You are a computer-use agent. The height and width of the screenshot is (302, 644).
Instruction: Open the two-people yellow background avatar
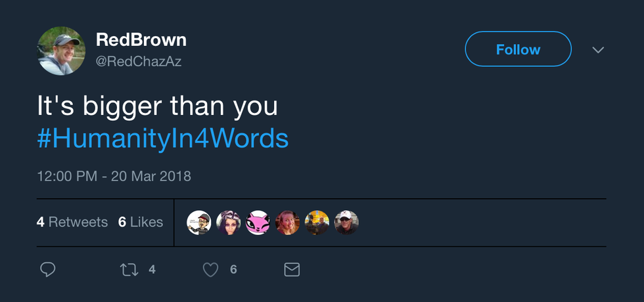(x=317, y=223)
